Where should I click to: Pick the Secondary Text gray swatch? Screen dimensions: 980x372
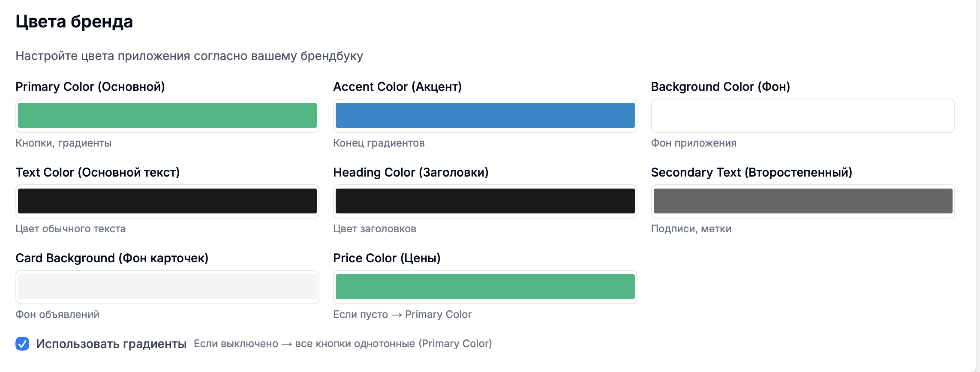pyautogui.click(x=803, y=201)
